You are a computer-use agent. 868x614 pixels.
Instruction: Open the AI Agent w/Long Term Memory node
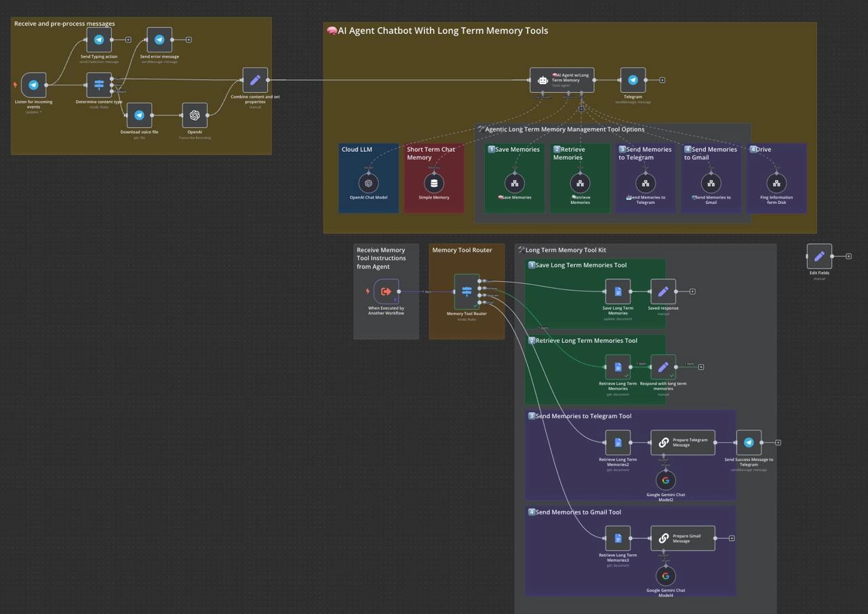(562, 80)
